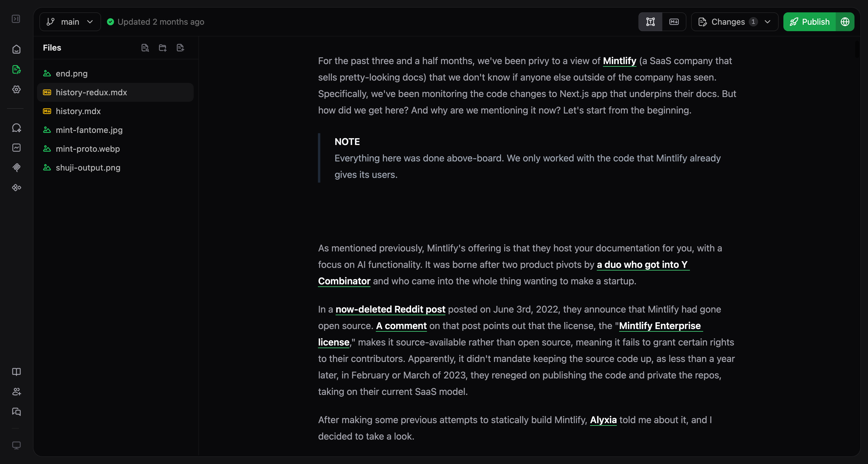Create a new file in Files panel

coord(180,48)
